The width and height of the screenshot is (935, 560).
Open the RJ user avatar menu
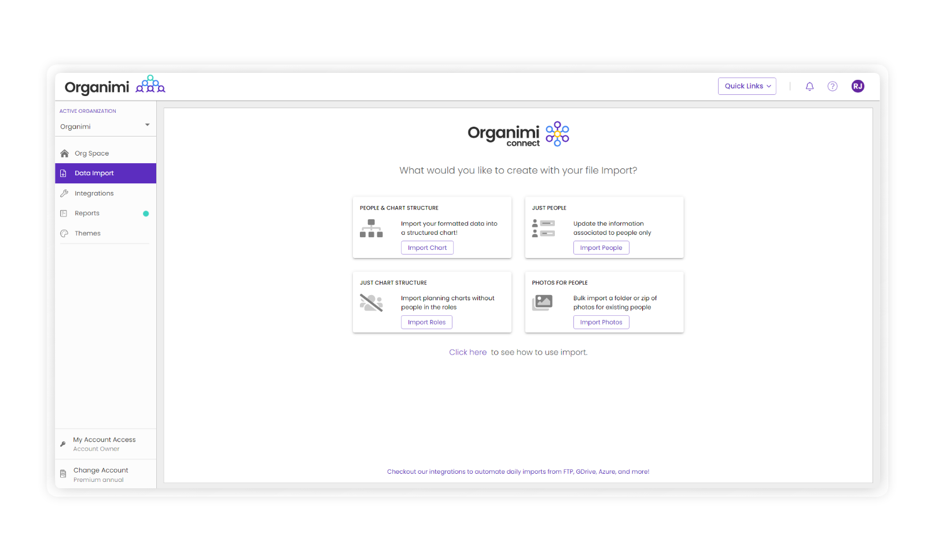[x=857, y=86]
